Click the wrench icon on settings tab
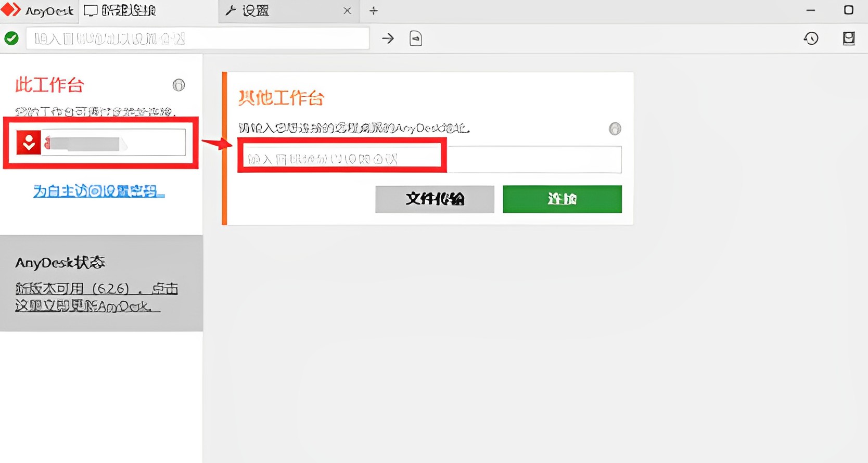Viewport: 868px width, 463px height. pyautogui.click(x=231, y=10)
